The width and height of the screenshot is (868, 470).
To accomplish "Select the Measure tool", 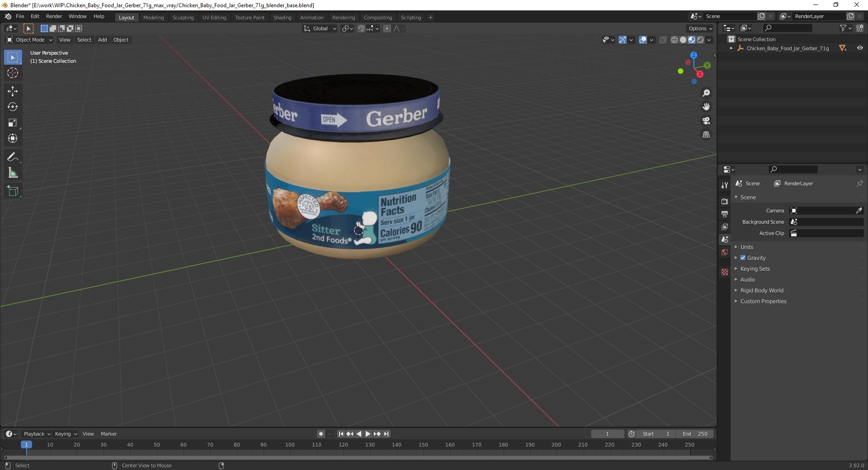I will point(13,173).
